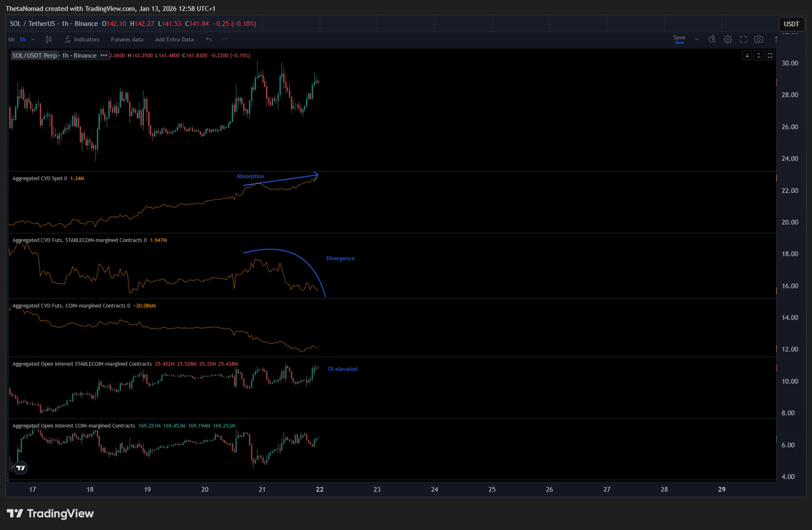Maximize the price pane
Screen dimensions: 812x530
[770, 55]
